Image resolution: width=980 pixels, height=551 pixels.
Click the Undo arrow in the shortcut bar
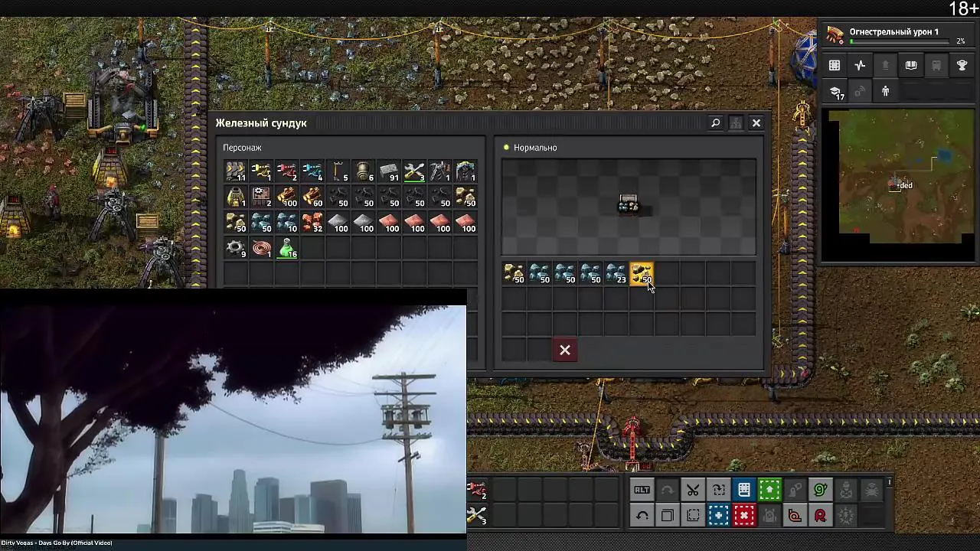[x=642, y=516]
